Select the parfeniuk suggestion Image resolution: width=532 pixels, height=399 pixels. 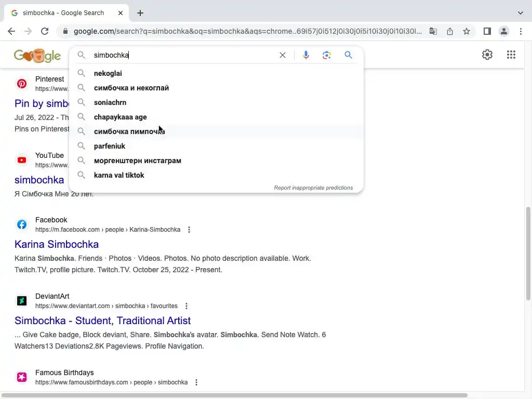point(216,146)
